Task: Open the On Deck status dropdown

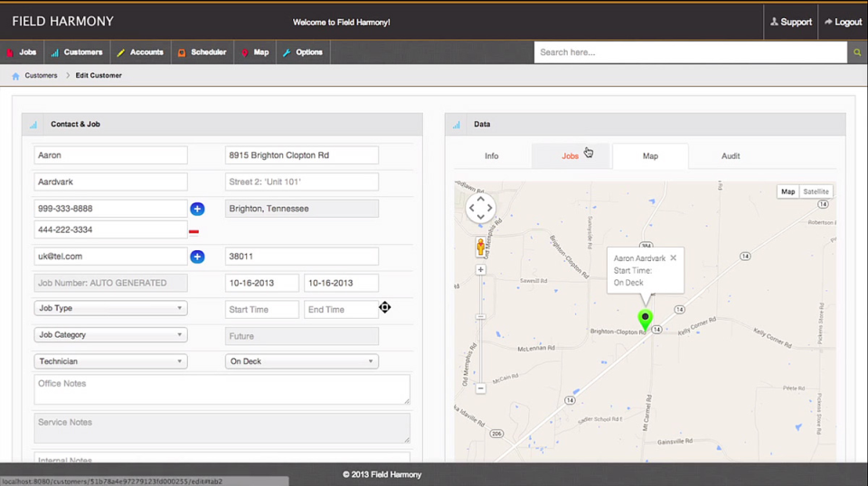Action: [302, 361]
